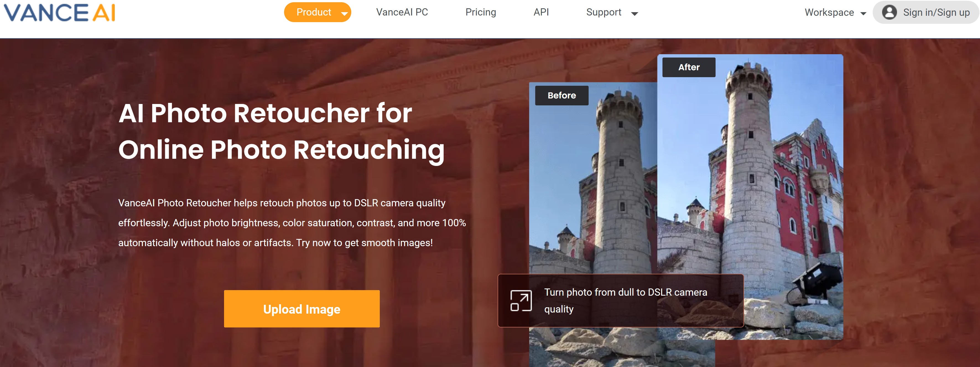Click the AI Photo Retoucher heading
980x367 pixels.
tap(282, 131)
